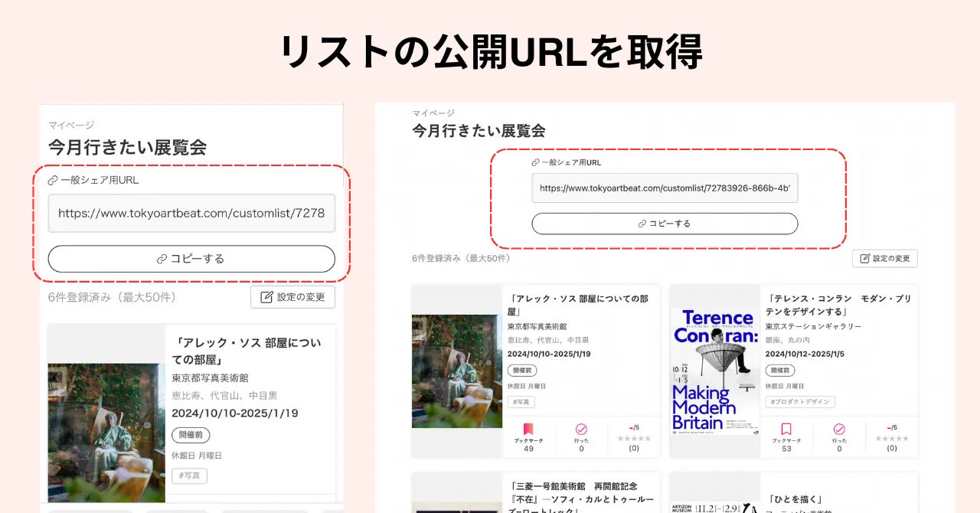
Task: Click the #写真 tag in the mobile card
Action: [189, 475]
